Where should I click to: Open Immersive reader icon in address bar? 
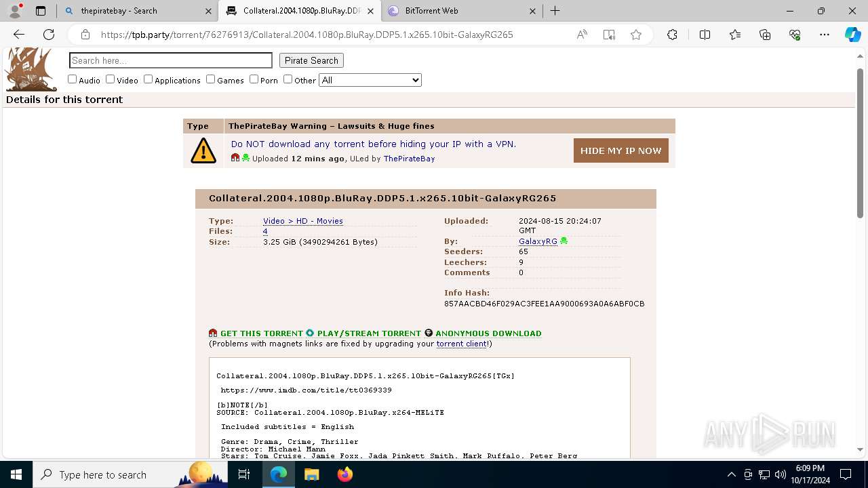pos(609,35)
